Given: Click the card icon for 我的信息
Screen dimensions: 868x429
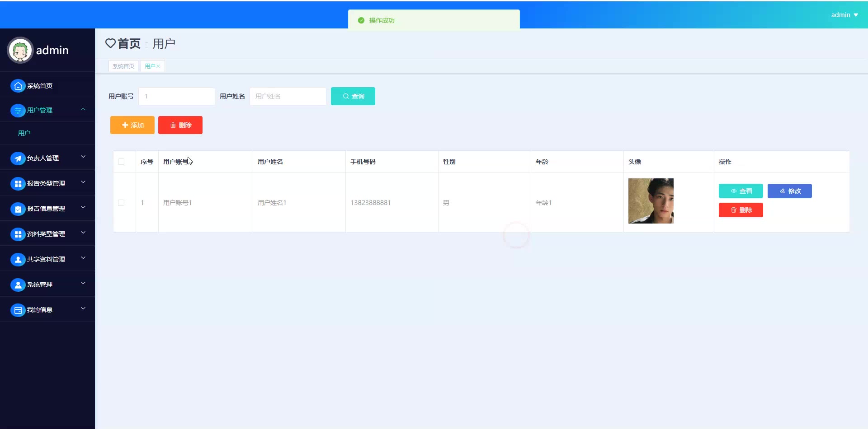Looking at the screenshot, I should (x=18, y=310).
